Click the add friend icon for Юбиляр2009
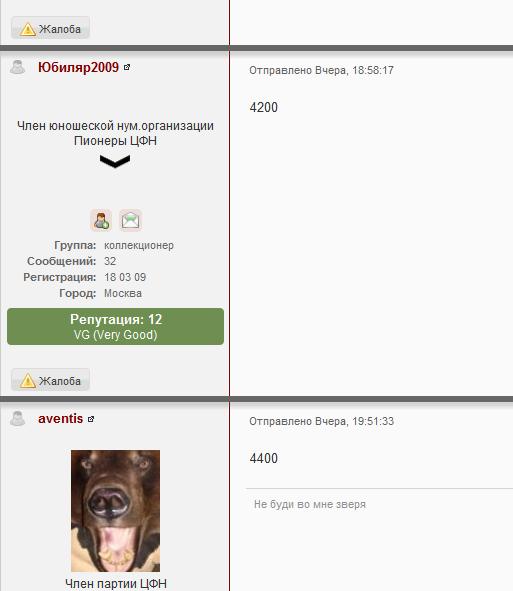 (101, 220)
